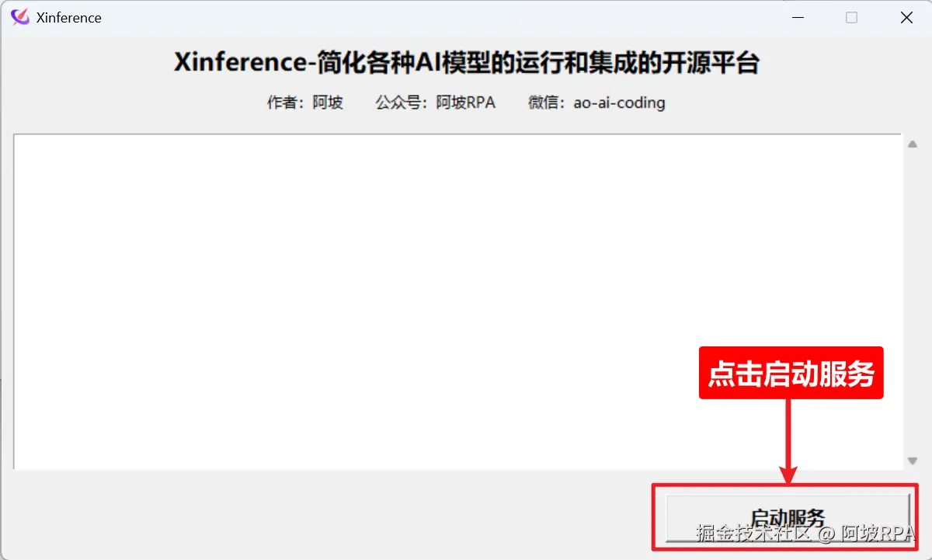Click the scrollbar up arrow

click(x=913, y=143)
